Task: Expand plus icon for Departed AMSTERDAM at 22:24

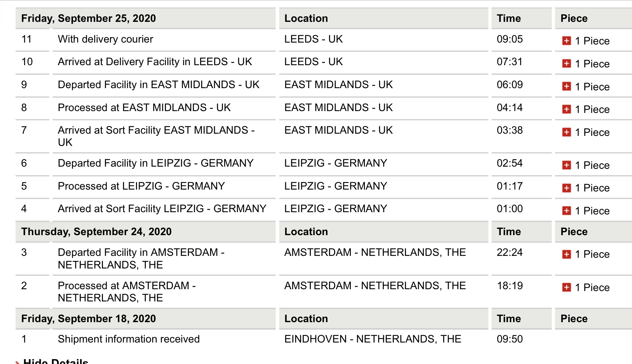Action: 566,254
